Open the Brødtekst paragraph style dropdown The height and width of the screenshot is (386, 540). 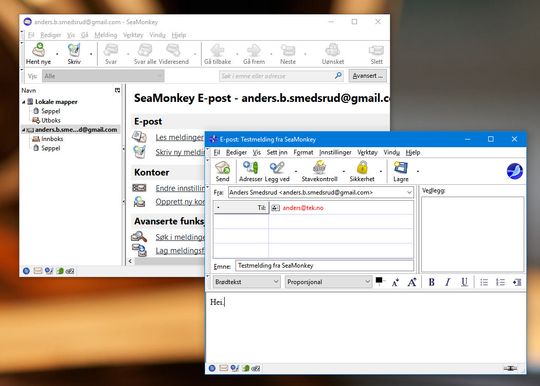247,282
